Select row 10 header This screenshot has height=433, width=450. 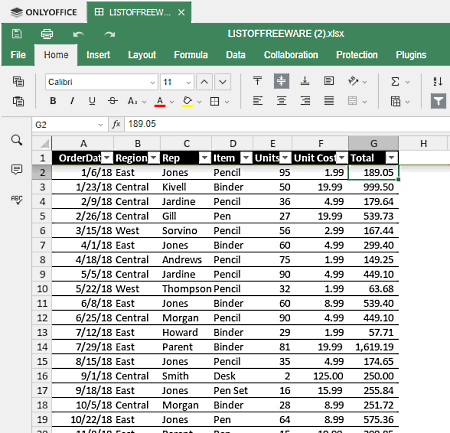pos(42,289)
